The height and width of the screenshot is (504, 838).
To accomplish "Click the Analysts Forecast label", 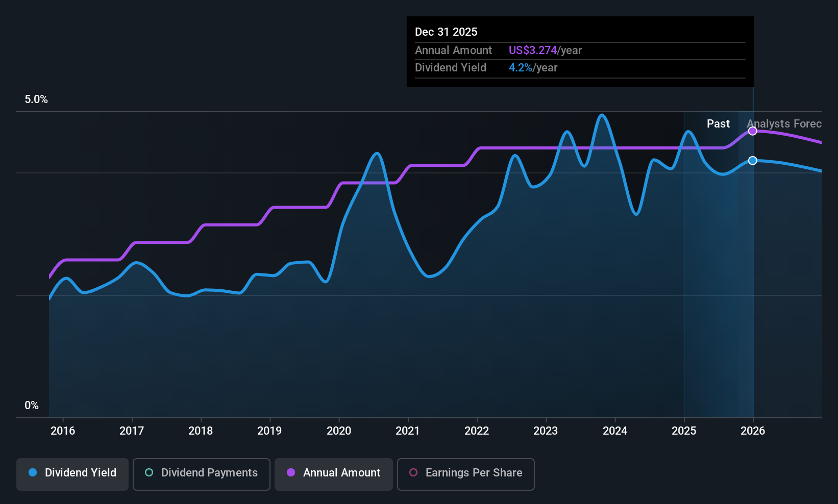I will [784, 124].
